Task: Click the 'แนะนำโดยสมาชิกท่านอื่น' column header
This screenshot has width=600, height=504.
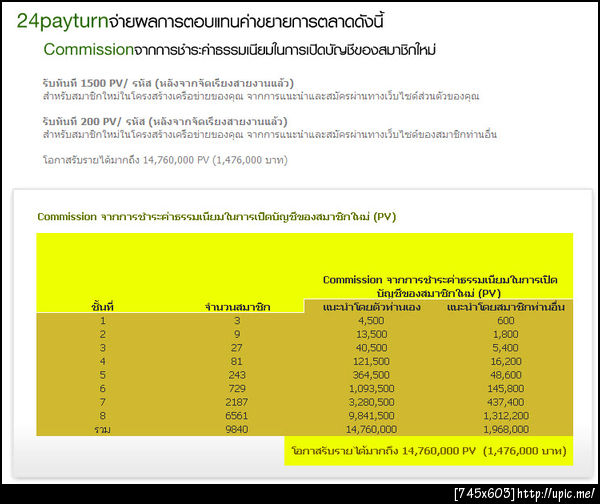Action: coord(505,307)
